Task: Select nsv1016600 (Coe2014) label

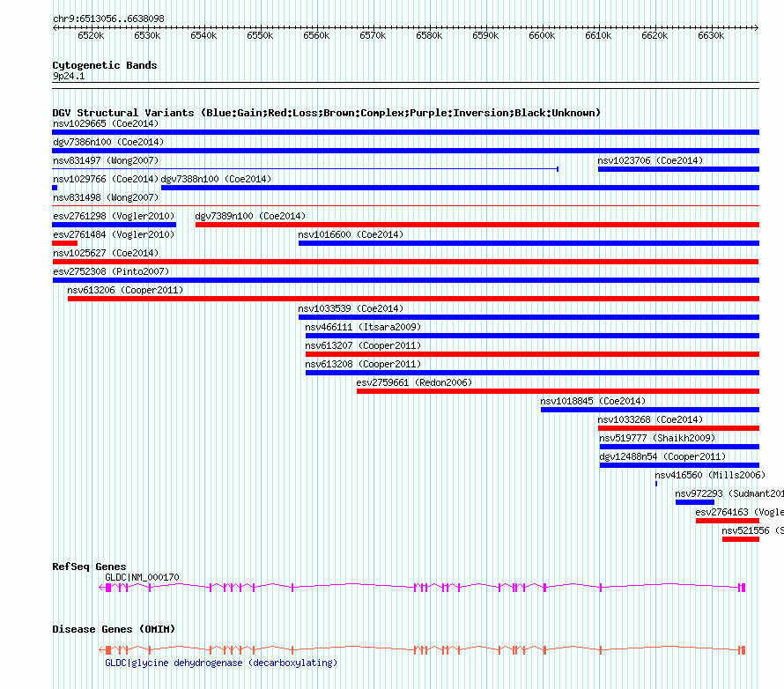Action: [x=351, y=234]
